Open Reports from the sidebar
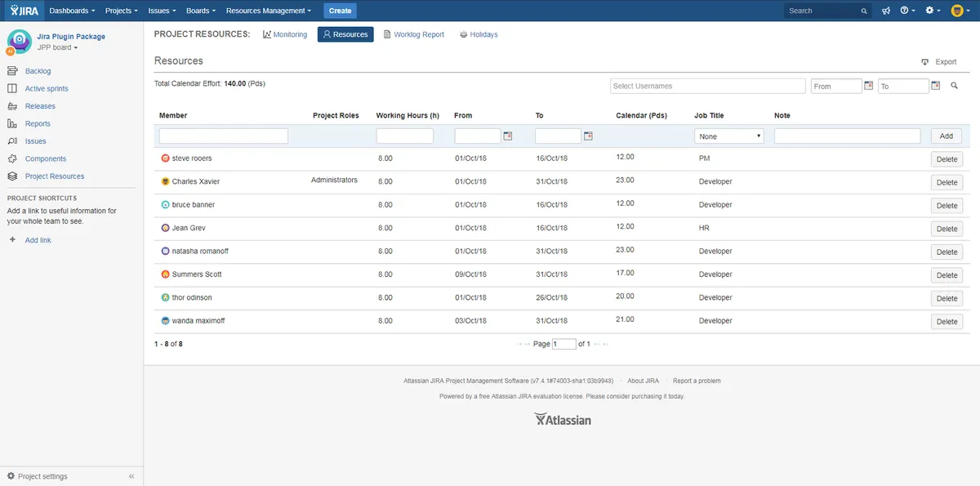The height and width of the screenshot is (486, 980). 38,124
